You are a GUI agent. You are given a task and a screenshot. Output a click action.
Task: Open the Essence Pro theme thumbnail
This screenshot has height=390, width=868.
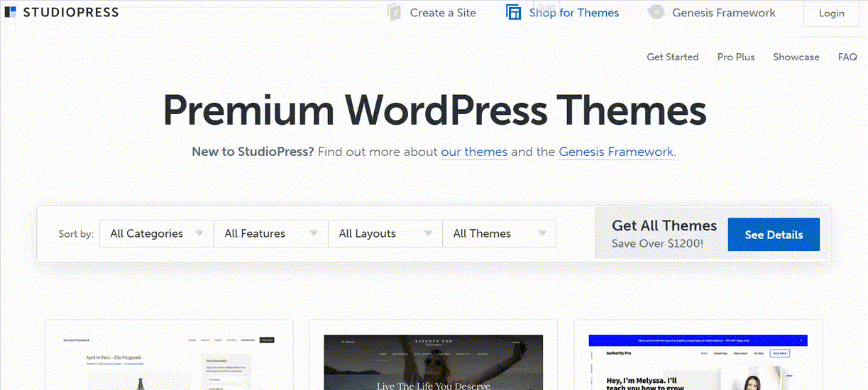click(x=433, y=362)
